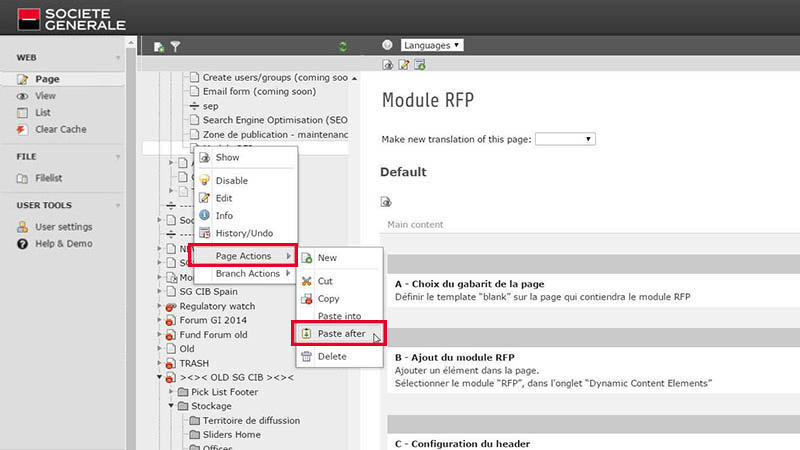Collapse the WEB module group
The image size is (800, 450).
coord(118,58)
